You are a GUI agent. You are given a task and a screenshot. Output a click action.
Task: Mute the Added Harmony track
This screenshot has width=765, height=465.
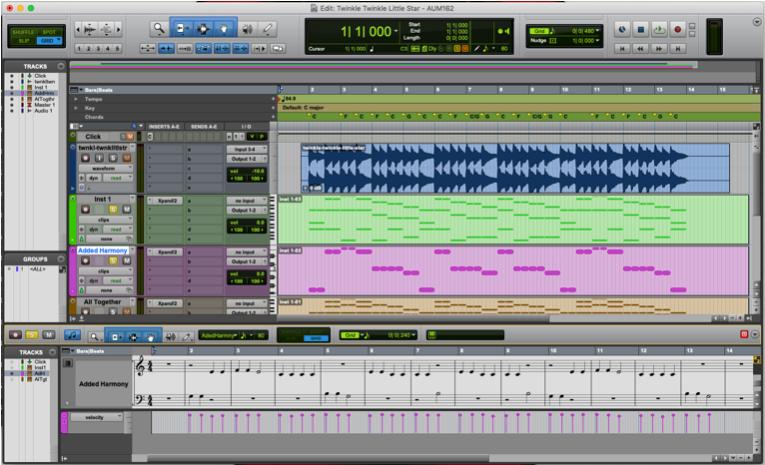(127, 261)
